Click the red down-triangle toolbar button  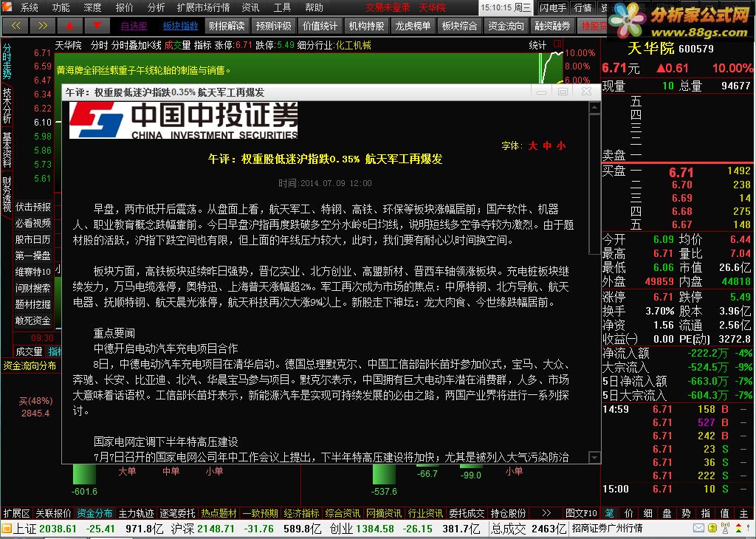[97, 26]
